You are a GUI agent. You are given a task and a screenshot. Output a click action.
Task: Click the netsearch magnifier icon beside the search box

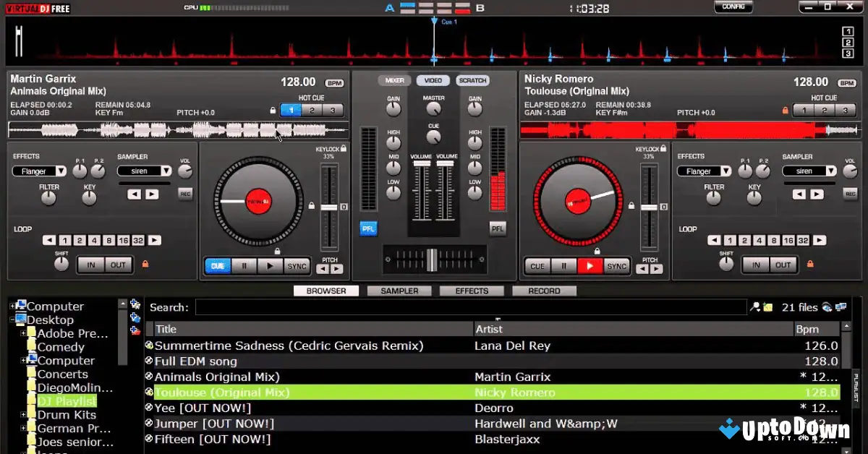point(754,307)
